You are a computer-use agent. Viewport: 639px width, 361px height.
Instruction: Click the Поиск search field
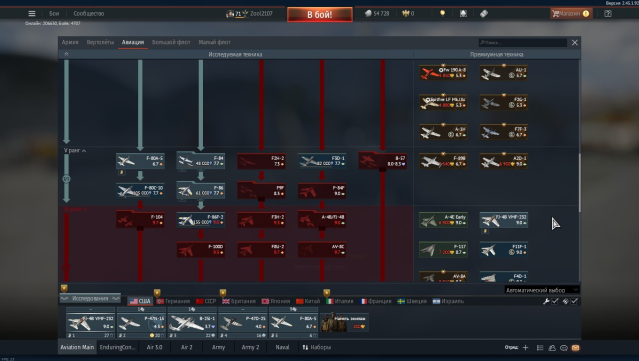tap(523, 42)
